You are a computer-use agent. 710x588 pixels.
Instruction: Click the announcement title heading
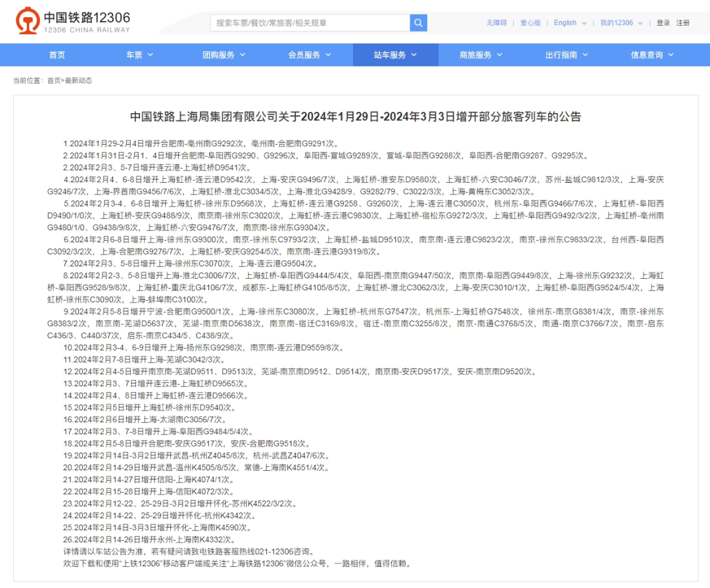point(355,117)
